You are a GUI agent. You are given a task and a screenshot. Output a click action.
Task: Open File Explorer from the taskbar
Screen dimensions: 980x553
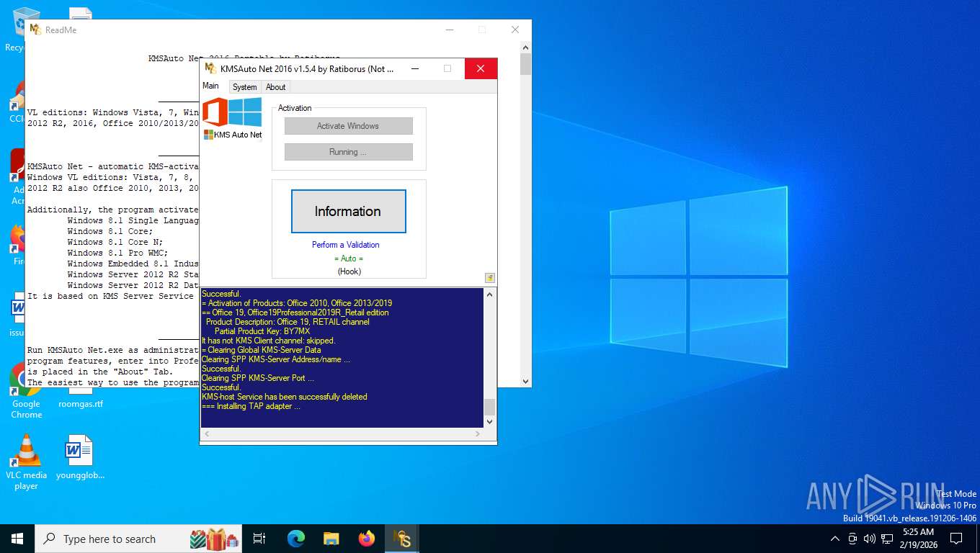click(331, 539)
